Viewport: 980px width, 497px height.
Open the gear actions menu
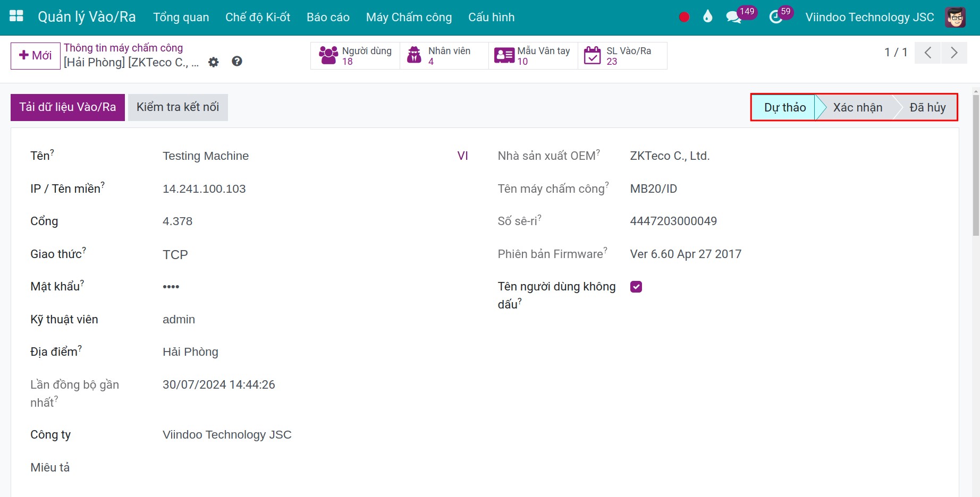click(214, 62)
